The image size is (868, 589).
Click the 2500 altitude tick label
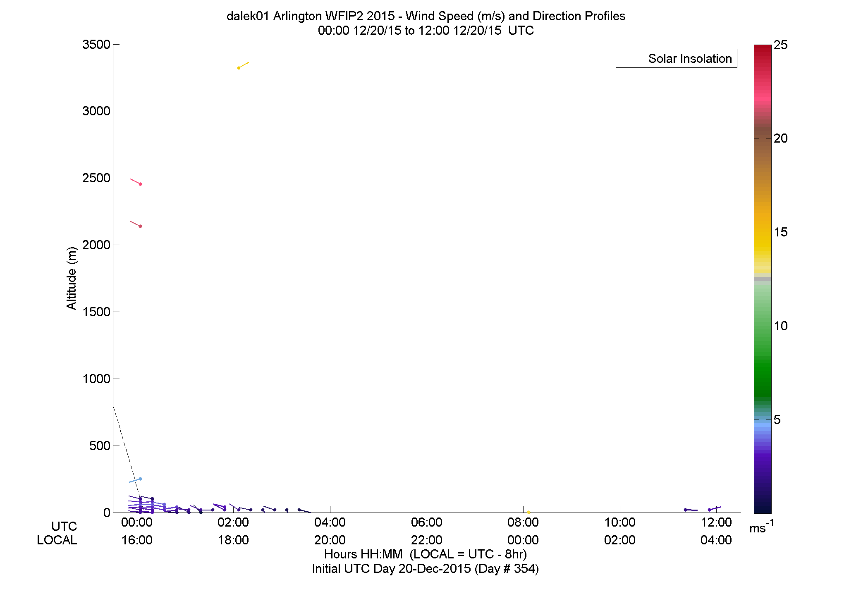click(96, 178)
